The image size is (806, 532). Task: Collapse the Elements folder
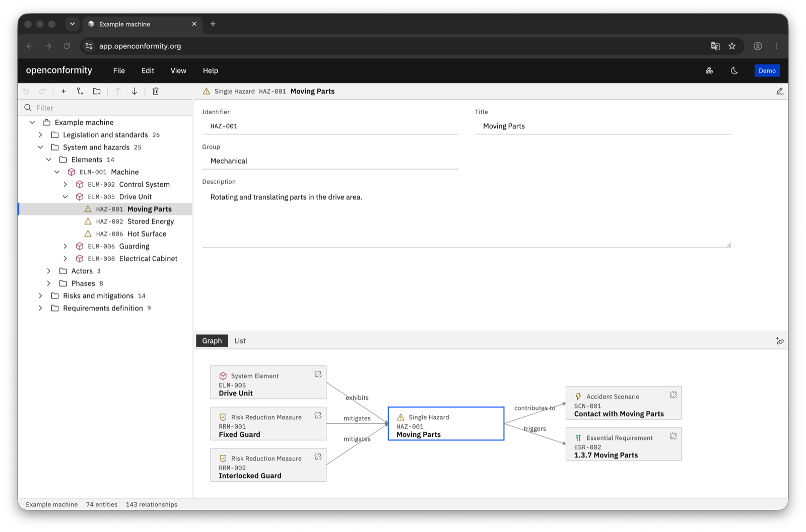pyautogui.click(x=49, y=160)
